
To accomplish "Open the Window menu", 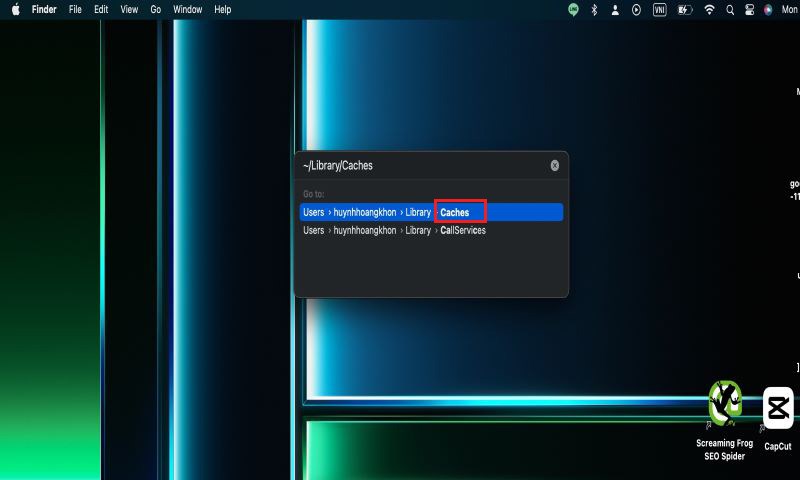I will 187,9.
